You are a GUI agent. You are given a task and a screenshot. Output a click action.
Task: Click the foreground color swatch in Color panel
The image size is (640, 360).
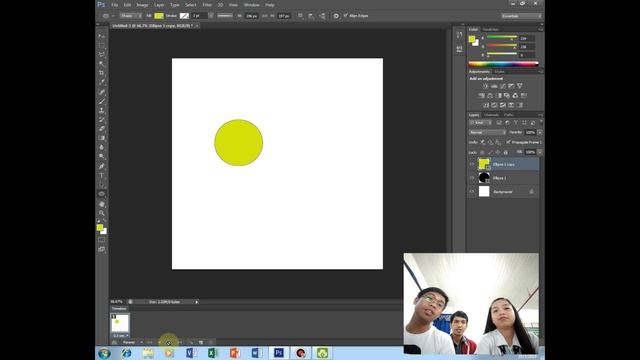pos(472,39)
